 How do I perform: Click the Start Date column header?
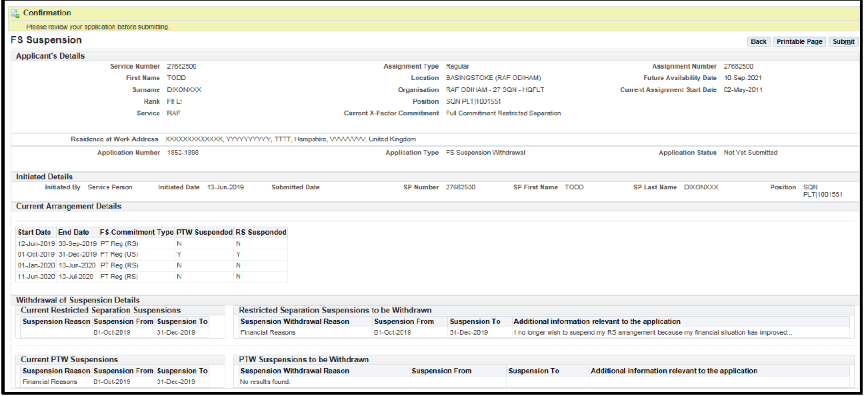click(35, 232)
